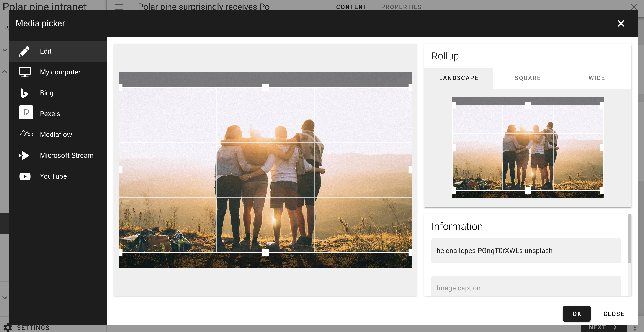Click the image file name field

[x=526, y=251]
